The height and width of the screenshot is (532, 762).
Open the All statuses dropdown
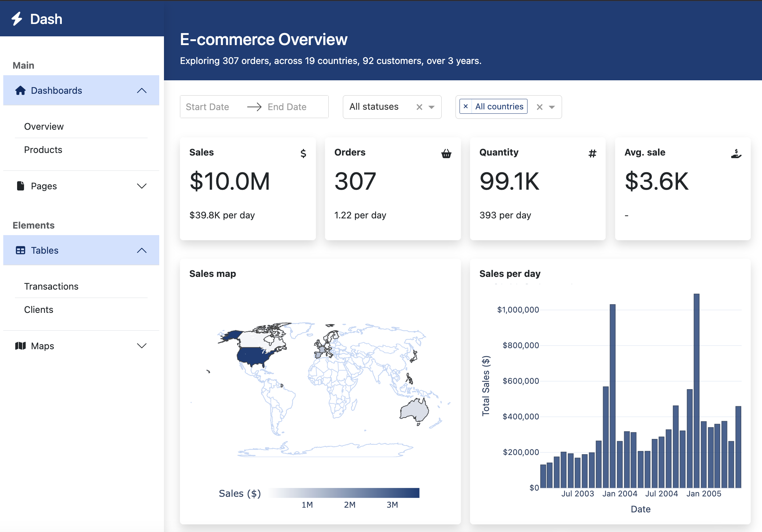tap(431, 107)
